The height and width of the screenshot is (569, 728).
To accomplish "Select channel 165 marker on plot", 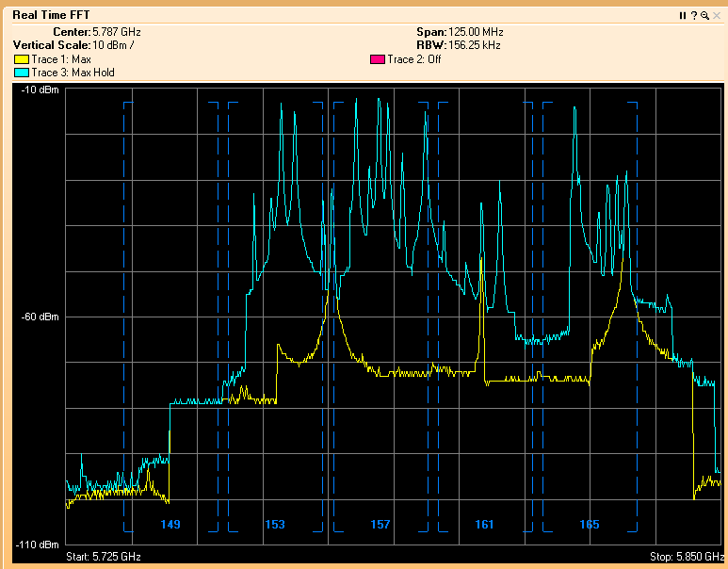I will pos(590,525).
